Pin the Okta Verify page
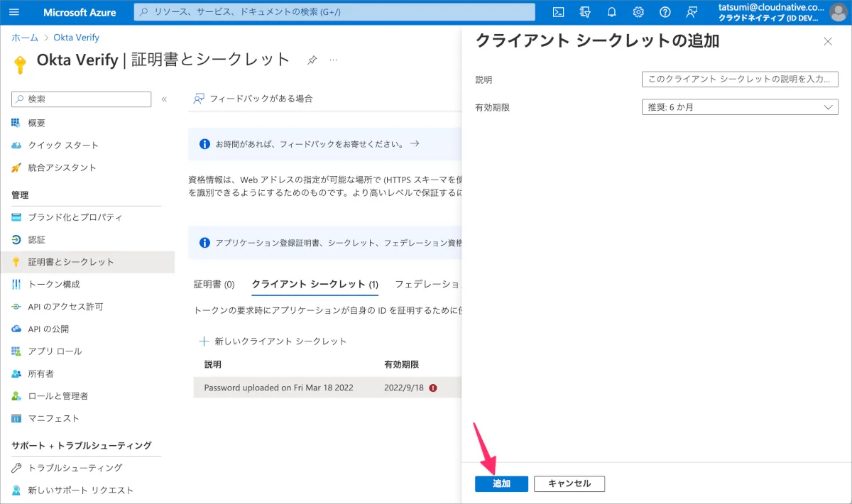Image resolution: width=852 pixels, height=504 pixels. click(x=312, y=60)
